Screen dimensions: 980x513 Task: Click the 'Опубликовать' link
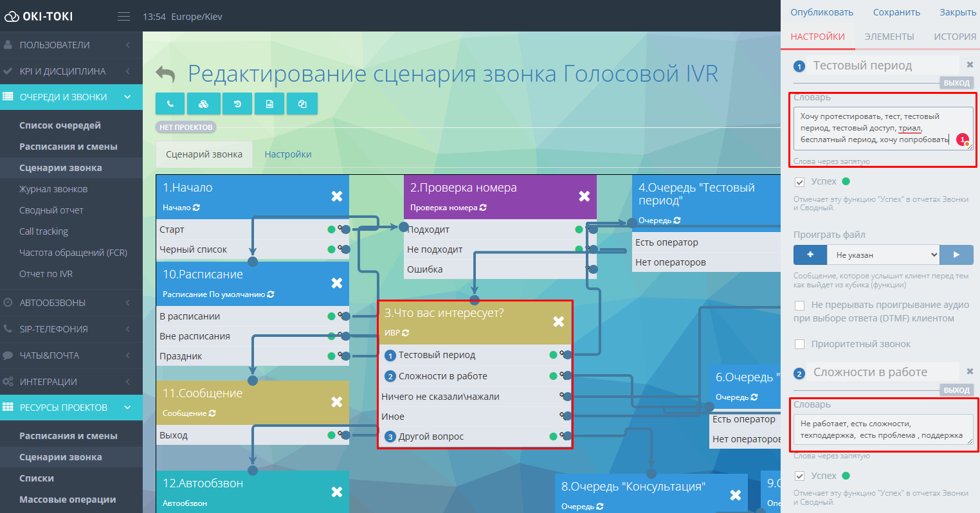coord(821,12)
